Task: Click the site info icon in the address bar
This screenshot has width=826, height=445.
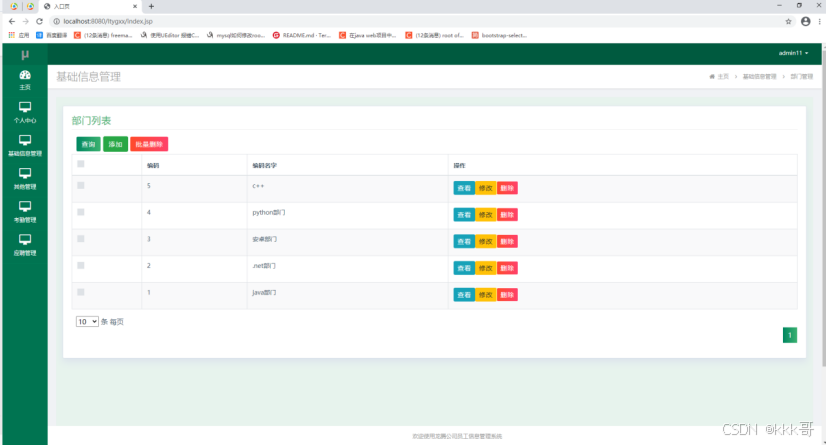Action: pyautogui.click(x=56, y=21)
